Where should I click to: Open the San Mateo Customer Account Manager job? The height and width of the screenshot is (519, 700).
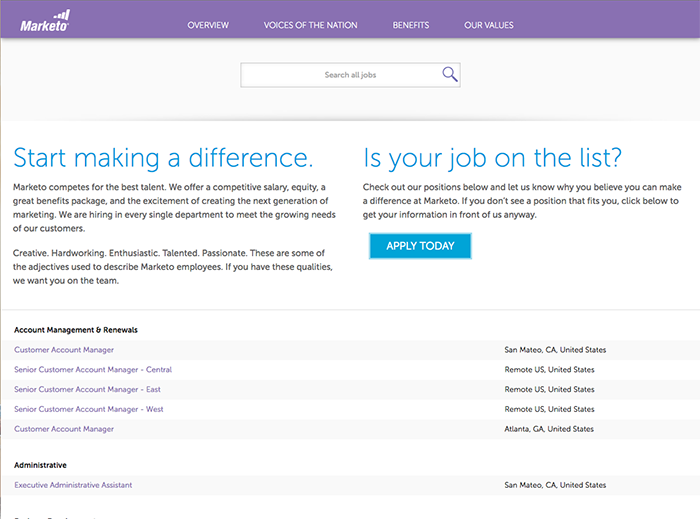click(64, 350)
